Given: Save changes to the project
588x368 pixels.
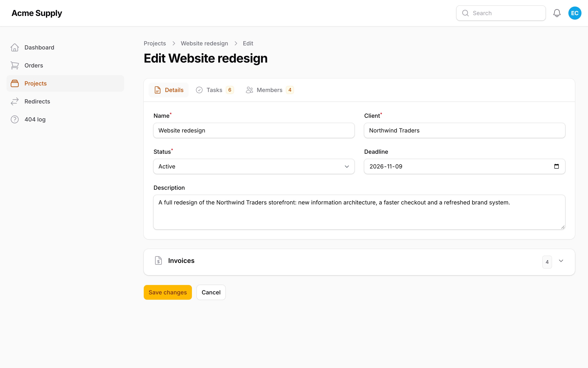Looking at the screenshot, I should pyautogui.click(x=168, y=292).
